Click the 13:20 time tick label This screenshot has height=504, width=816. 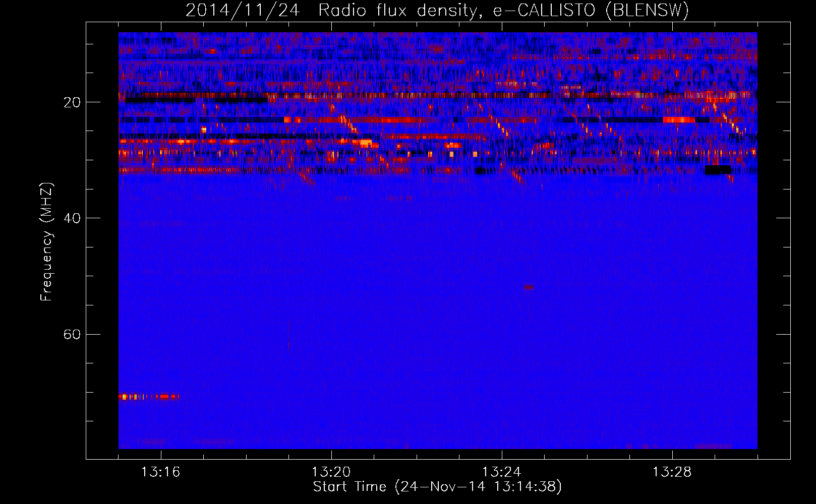coord(331,472)
